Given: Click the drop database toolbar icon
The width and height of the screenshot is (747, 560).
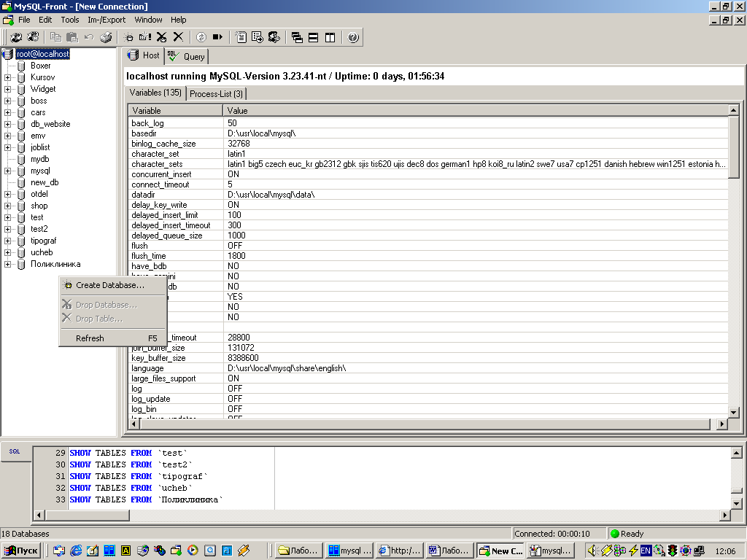Looking at the screenshot, I should click(161, 37).
